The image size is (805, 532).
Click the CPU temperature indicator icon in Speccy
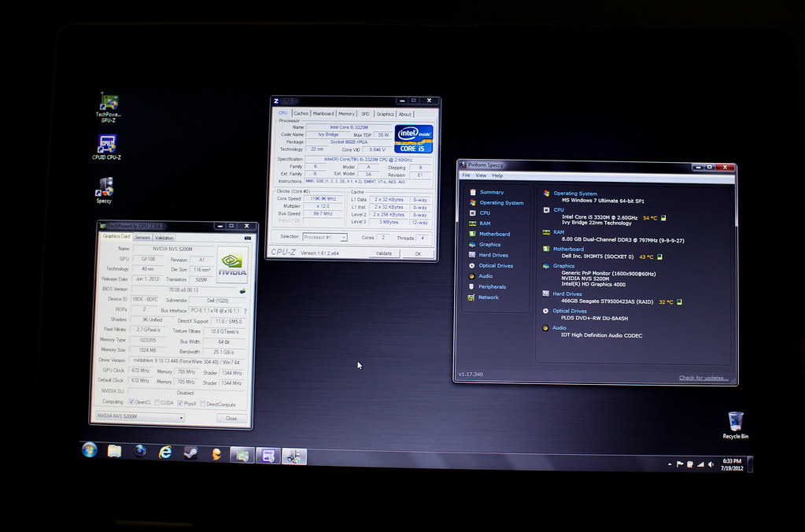click(x=663, y=218)
